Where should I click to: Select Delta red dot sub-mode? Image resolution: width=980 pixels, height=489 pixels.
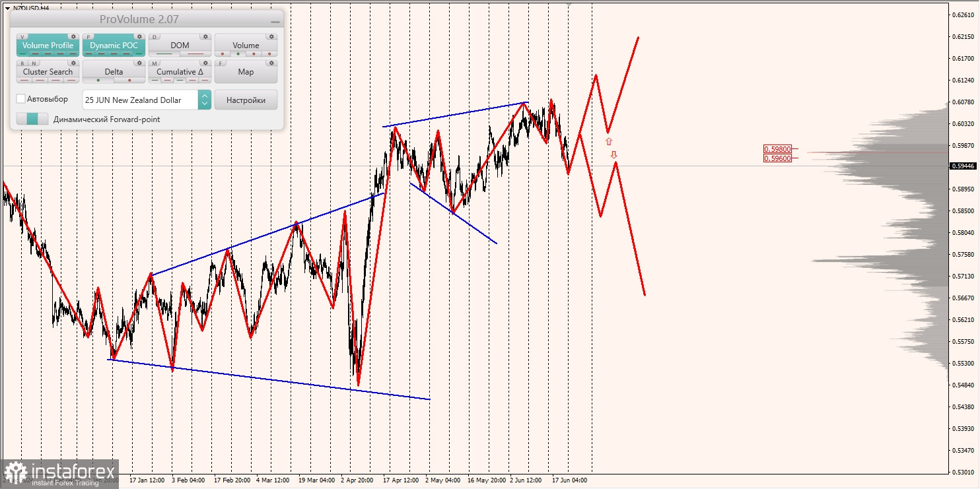click(x=129, y=80)
